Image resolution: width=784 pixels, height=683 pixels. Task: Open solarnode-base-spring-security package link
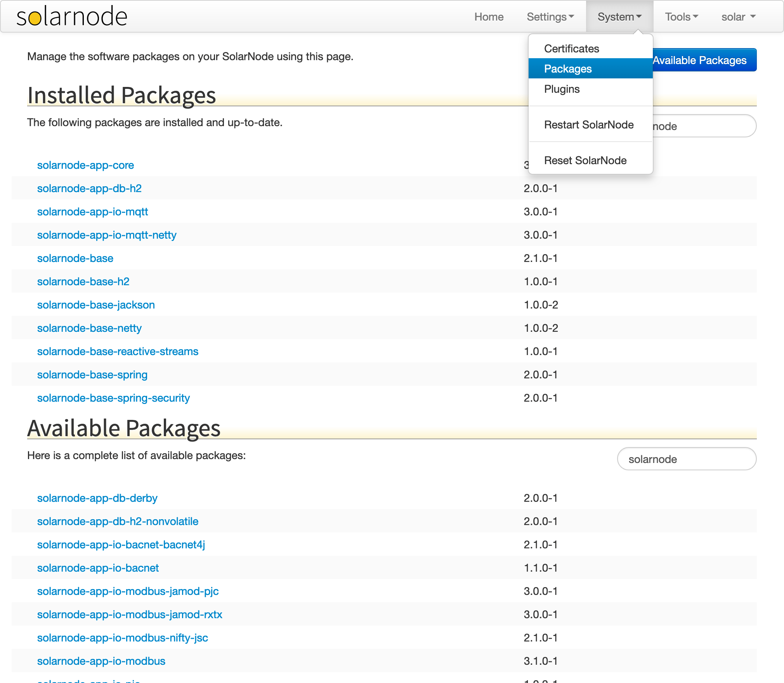[113, 398]
